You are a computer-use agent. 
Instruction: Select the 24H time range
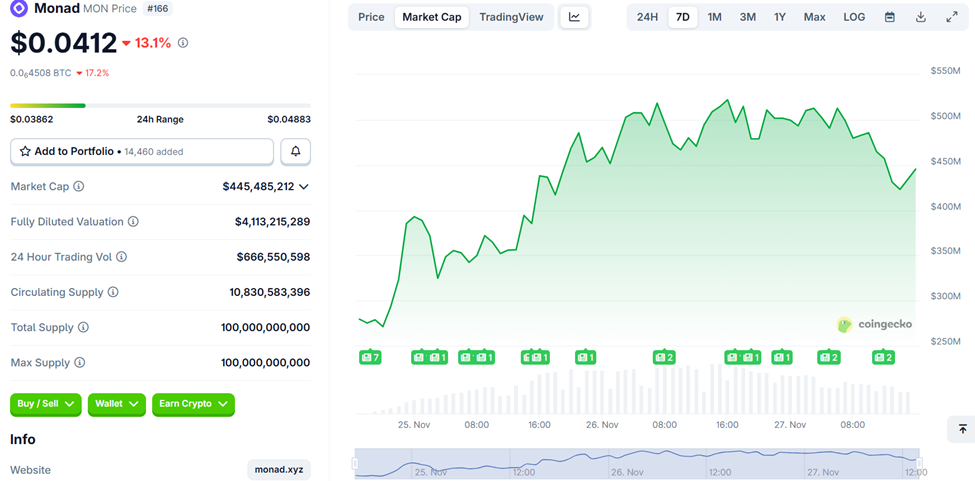647,17
